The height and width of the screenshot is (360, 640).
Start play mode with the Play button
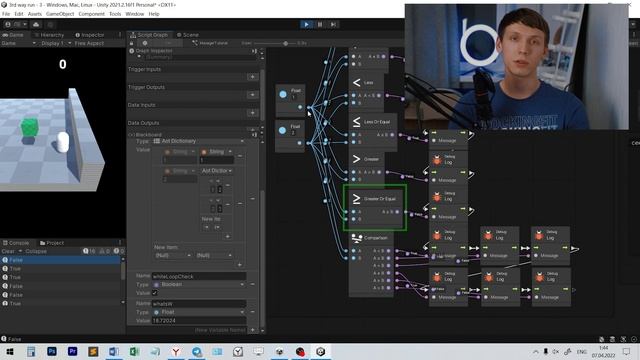(x=307, y=24)
